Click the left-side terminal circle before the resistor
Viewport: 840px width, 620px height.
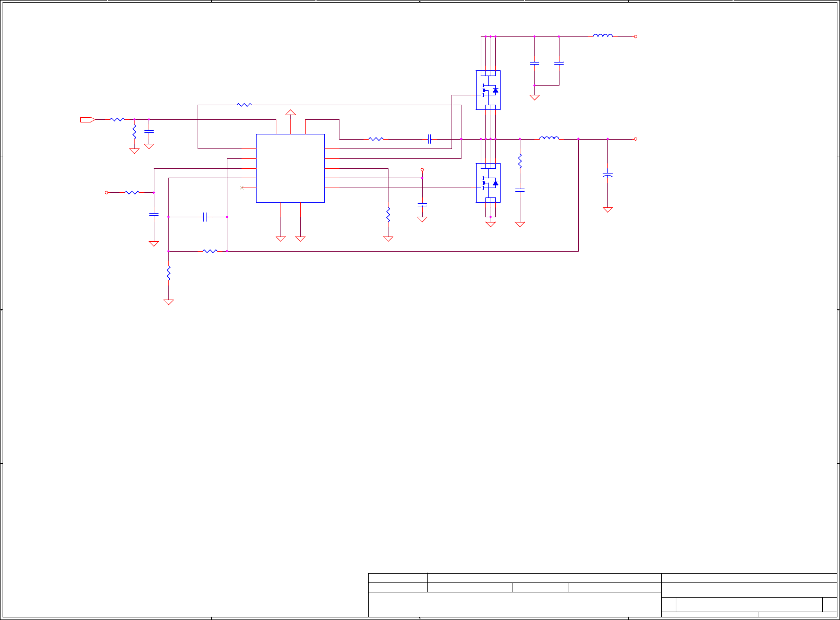pos(106,193)
